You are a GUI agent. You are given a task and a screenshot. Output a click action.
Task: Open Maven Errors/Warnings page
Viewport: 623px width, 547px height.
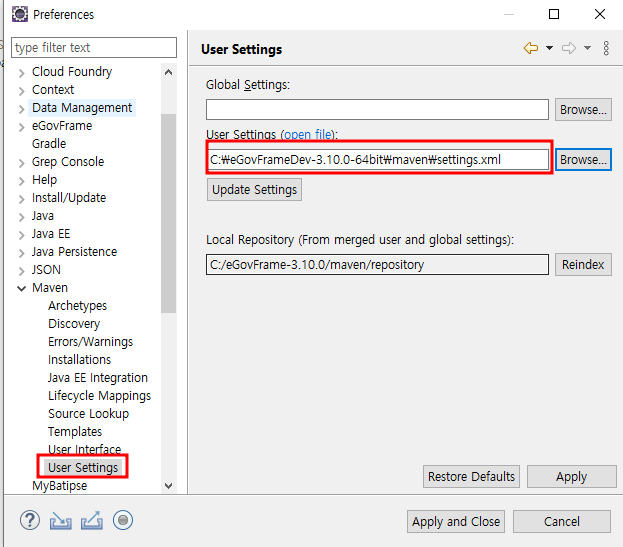[x=90, y=342]
